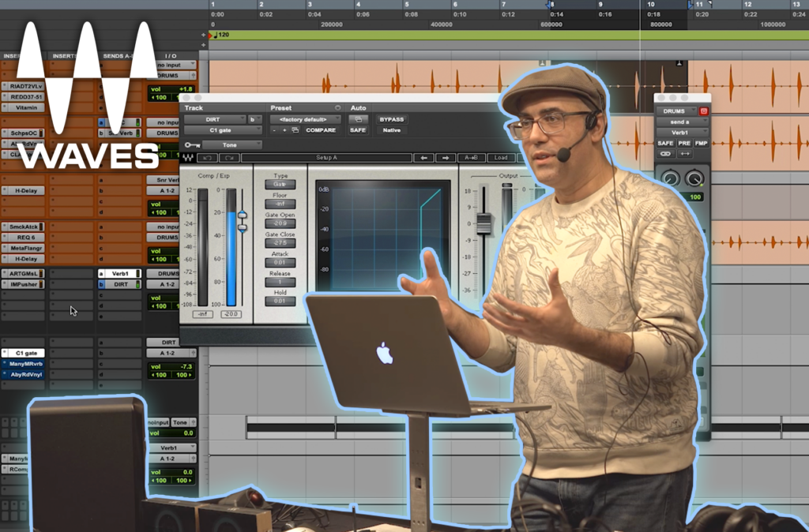Open the insert position b dropdown
The height and width of the screenshot is (532, 809).
pyautogui.click(x=255, y=119)
